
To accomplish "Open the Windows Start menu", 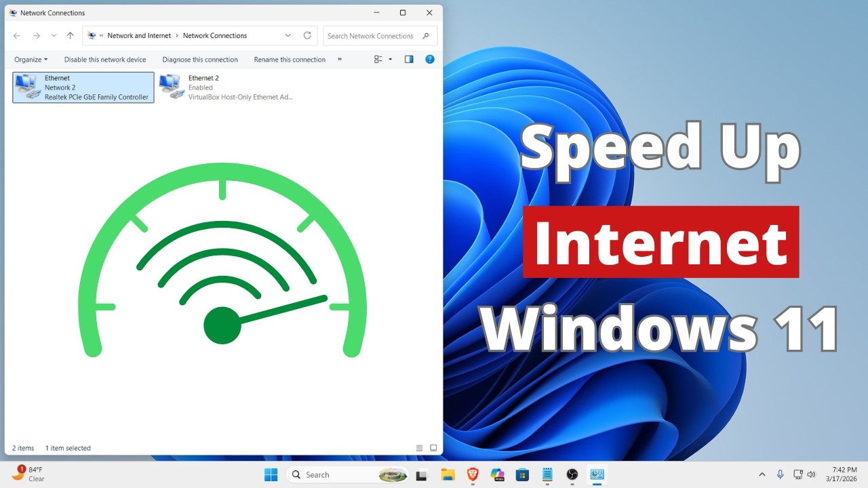I will coord(271,474).
